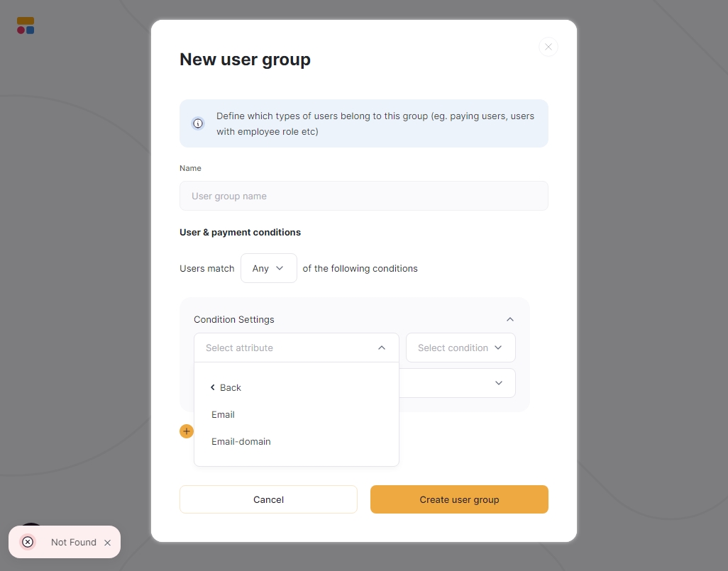
Task: Click the Condition Settings header label
Action: (x=234, y=319)
